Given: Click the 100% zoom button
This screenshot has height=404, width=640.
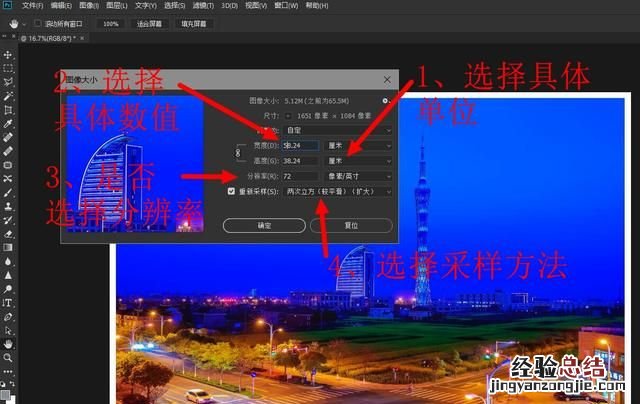Looking at the screenshot, I should [x=111, y=24].
